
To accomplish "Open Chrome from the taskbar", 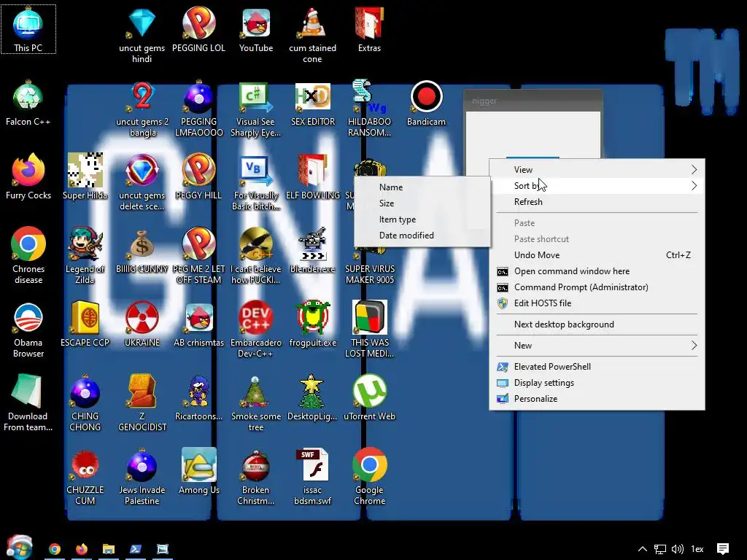I will pos(55,549).
